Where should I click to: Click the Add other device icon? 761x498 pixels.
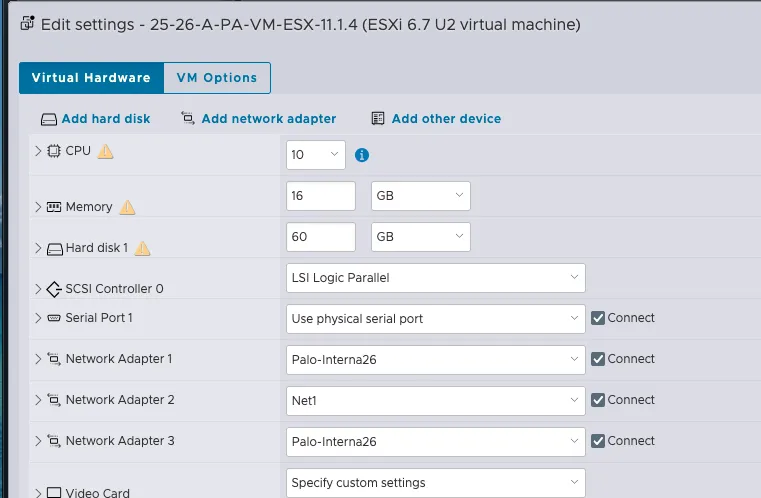pos(378,119)
